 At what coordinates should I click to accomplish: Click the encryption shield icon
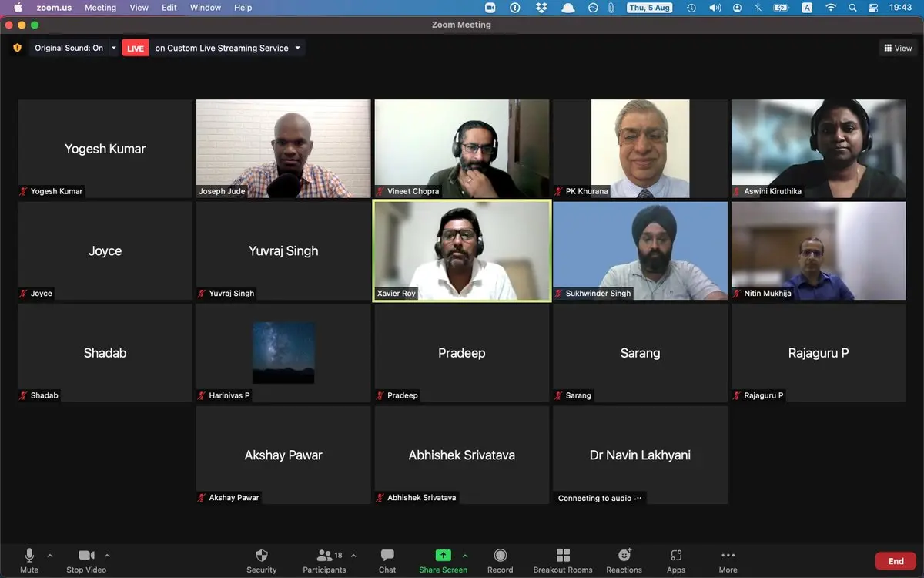point(17,48)
